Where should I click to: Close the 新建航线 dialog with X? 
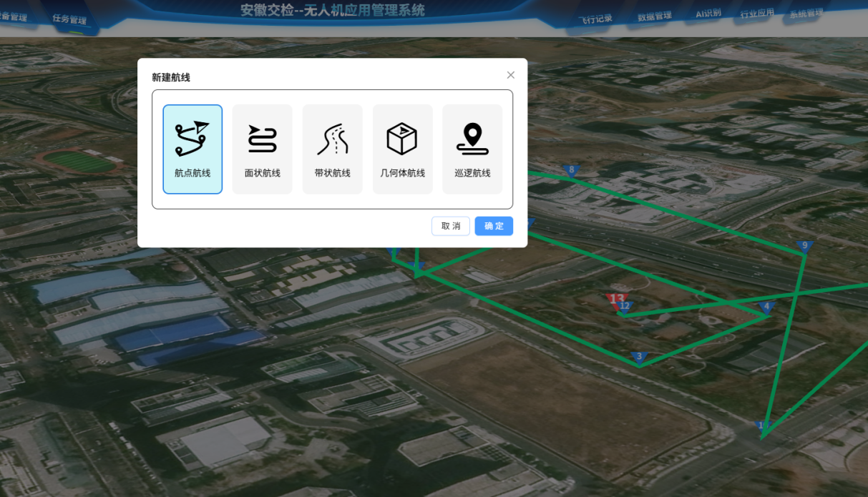[x=510, y=75]
